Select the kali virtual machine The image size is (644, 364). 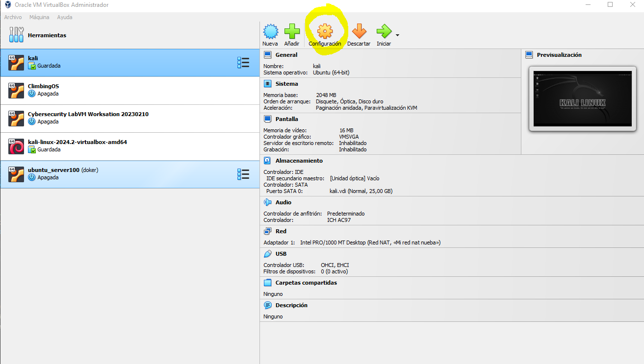point(129,63)
